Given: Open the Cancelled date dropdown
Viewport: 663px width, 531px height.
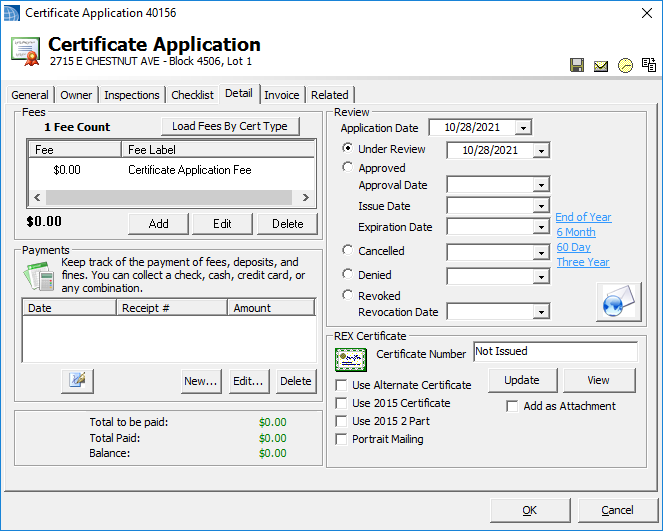Looking at the screenshot, I should [541, 253].
